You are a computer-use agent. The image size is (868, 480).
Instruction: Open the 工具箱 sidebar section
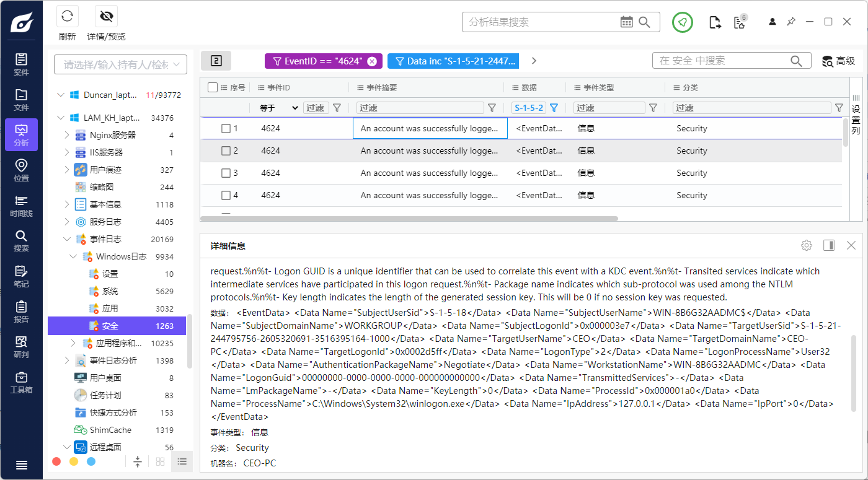click(21, 382)
